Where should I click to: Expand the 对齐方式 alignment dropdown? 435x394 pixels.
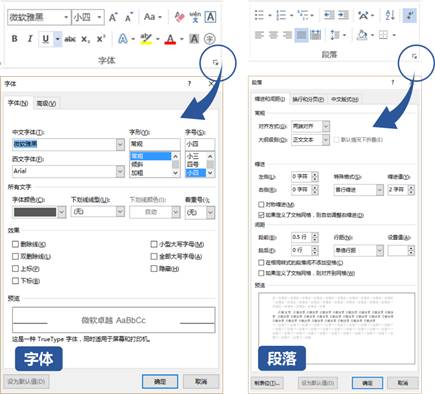click(326, 126)
